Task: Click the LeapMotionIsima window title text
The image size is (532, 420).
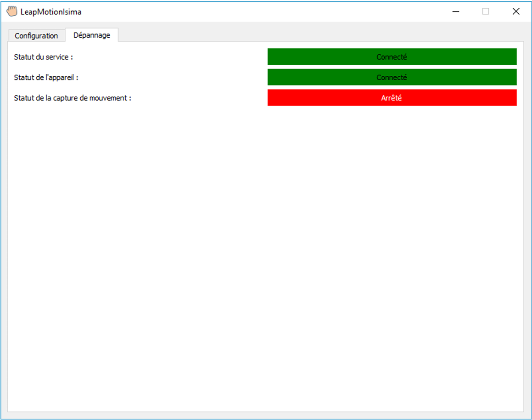Action: coord(51,12)
